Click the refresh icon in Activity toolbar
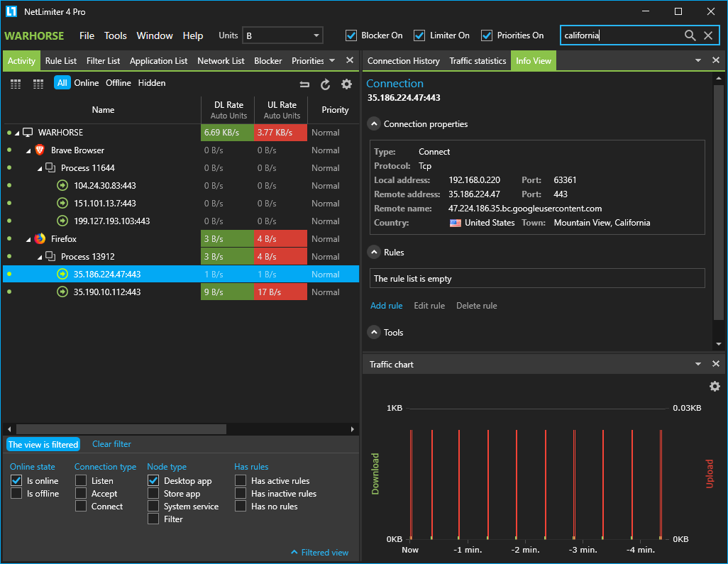This screenshot has width=728, height=564. point(326,84)
